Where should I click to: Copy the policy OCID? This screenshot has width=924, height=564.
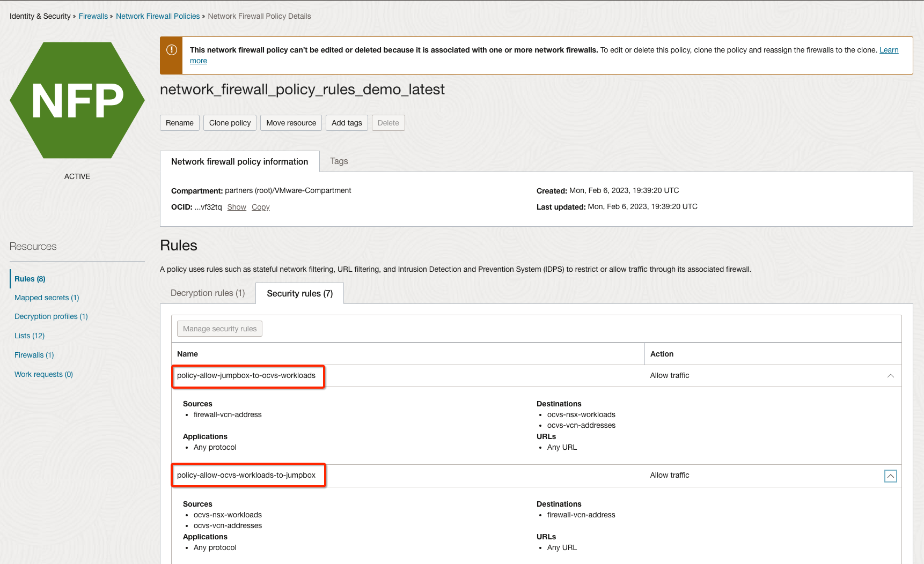pyautogui.click(x=261, y=207)
